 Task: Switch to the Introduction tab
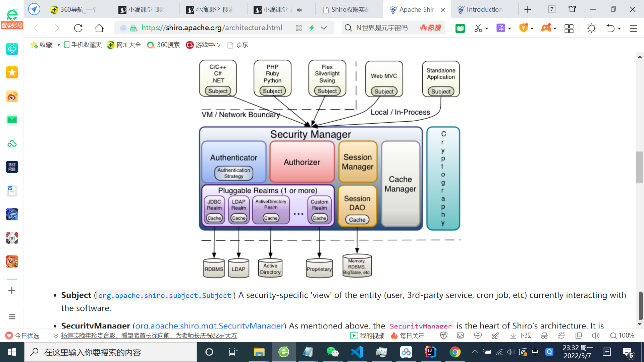pyautogui.click(x=484, y=9)
